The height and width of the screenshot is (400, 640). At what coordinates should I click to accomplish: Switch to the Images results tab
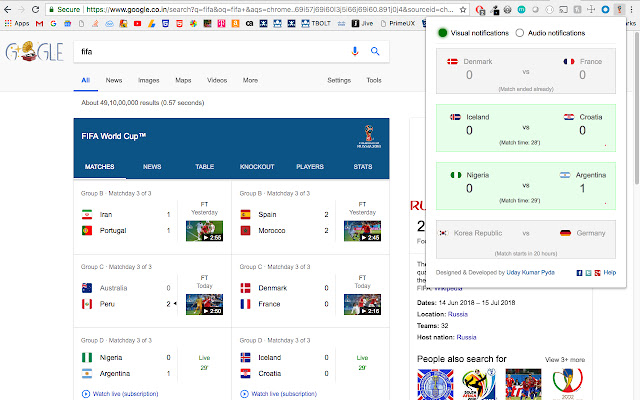click(149, 80)
